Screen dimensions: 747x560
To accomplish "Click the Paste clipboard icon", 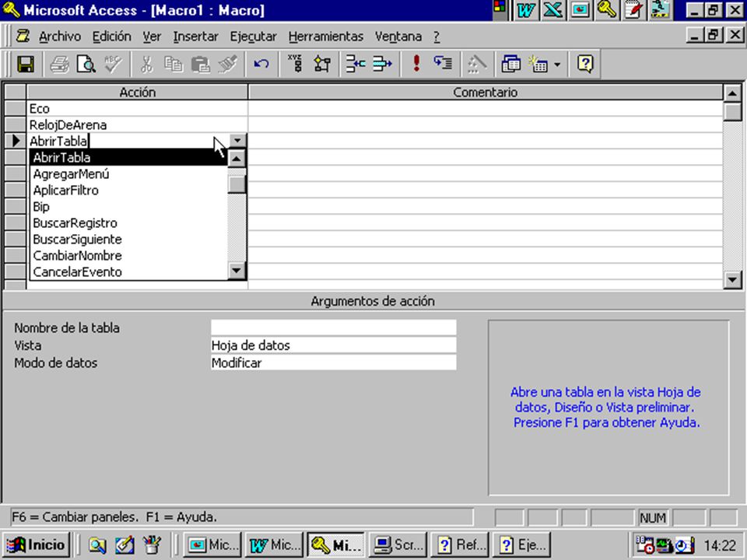I will [201, 64].
